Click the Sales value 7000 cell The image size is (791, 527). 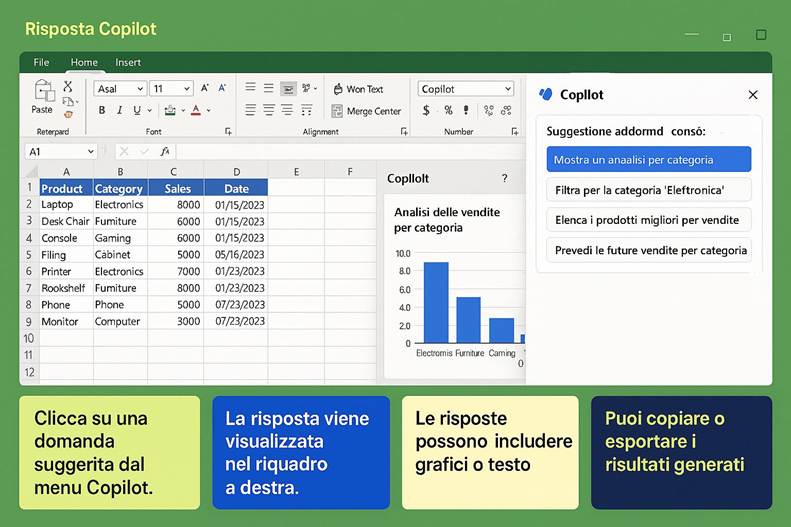(176, 271)
